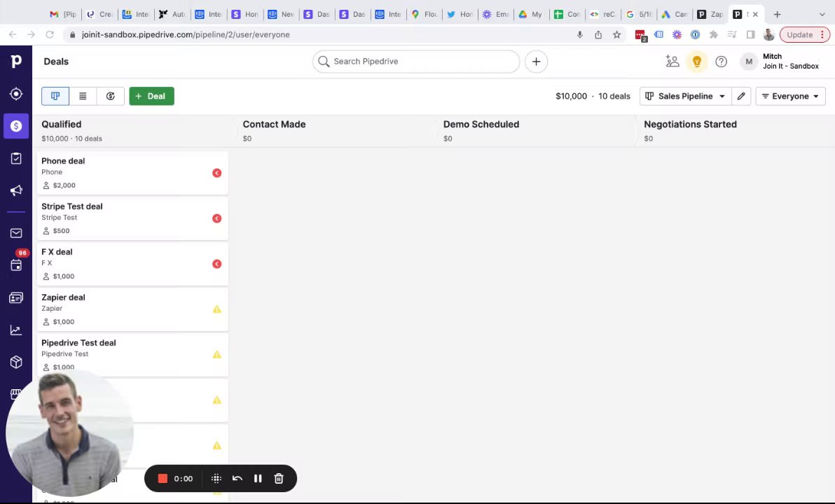Switch to the Twitter tab
The width and height of the screenshot is (835, 504).
point(460,15)
